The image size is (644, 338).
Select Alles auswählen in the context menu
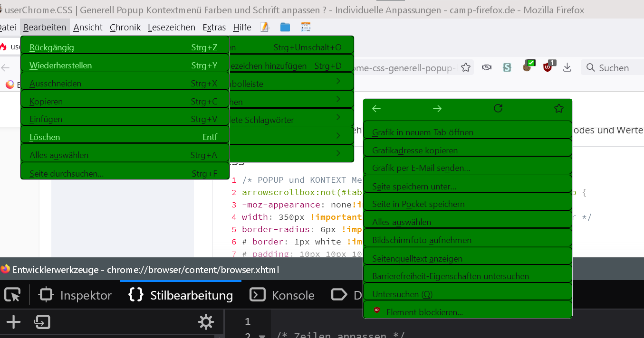(x=468, y=219)
